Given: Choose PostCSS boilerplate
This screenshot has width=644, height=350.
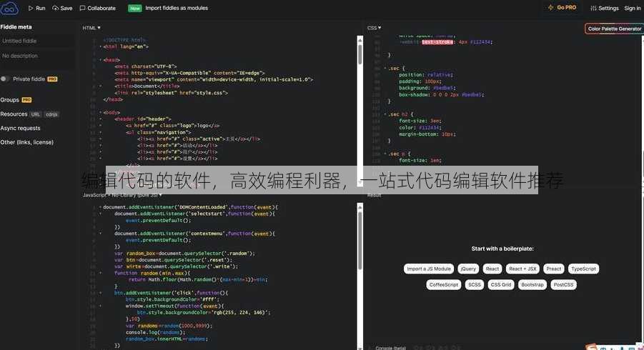Looking at the screenshot, I should (563, 285).
